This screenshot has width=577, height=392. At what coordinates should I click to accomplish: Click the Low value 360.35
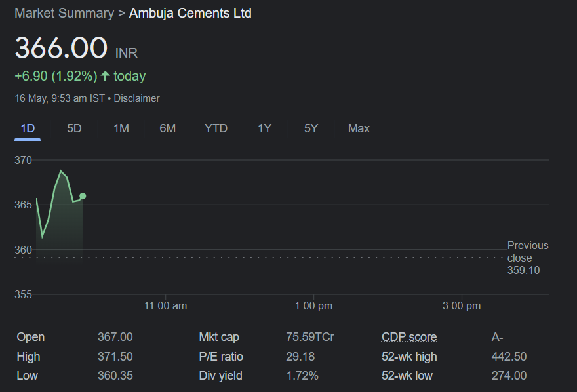click(x=115, y=376)
